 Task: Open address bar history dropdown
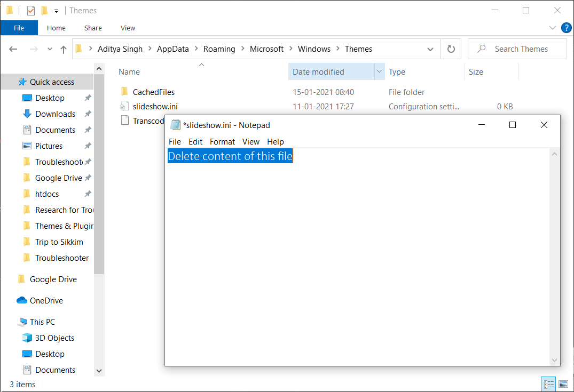pos(430,49)
